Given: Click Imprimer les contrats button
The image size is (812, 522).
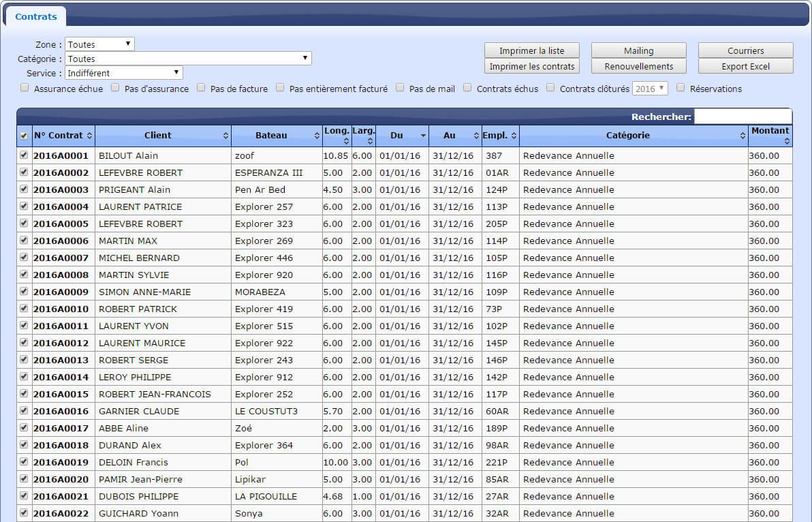Looking at the screenshot, I should coord(532,66).
